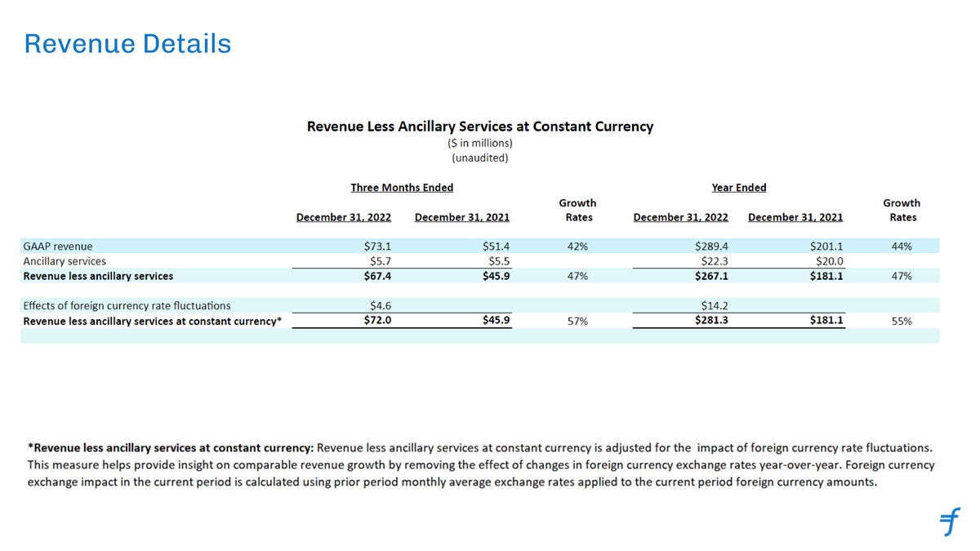
Task: Click 'Effects of foreign currency rate fluctuations' label
Action: click(x=127, y=305)
